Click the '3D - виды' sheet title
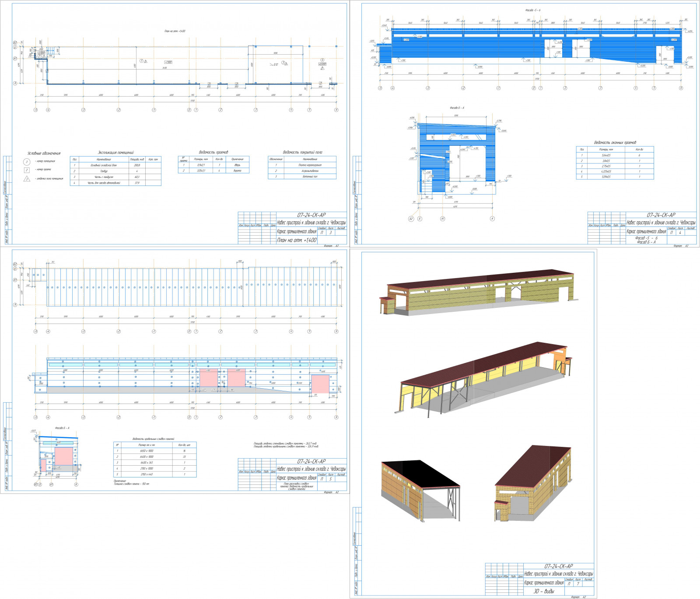 tap(544, 591)
